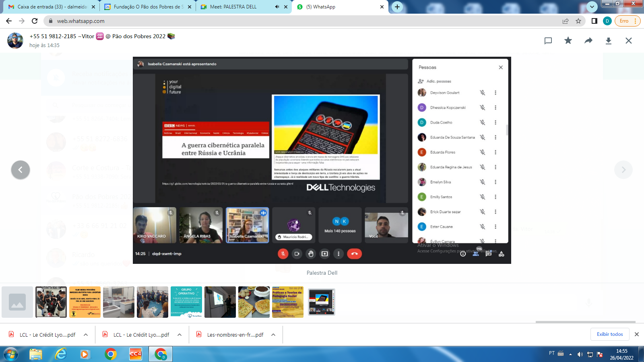This screenshot has height=362, width=644.
Task: Go back in browser history
Action: pyautogui.click(x=9, y=21)
